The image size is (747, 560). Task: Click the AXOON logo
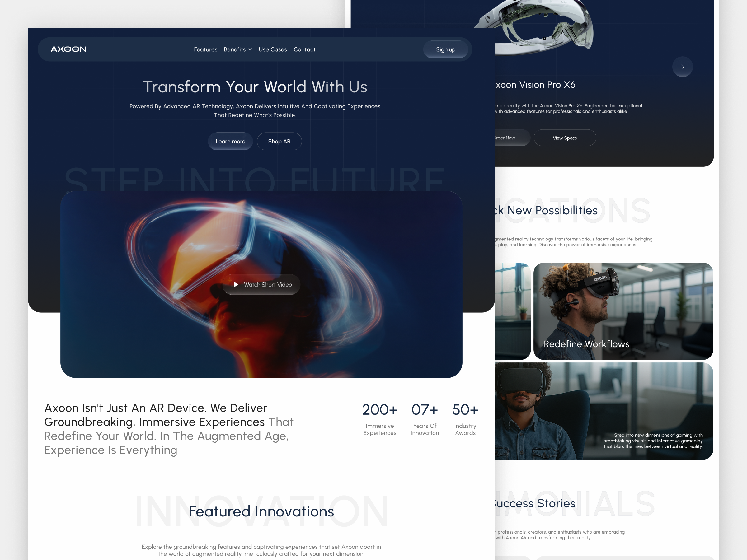coord(69,49)
